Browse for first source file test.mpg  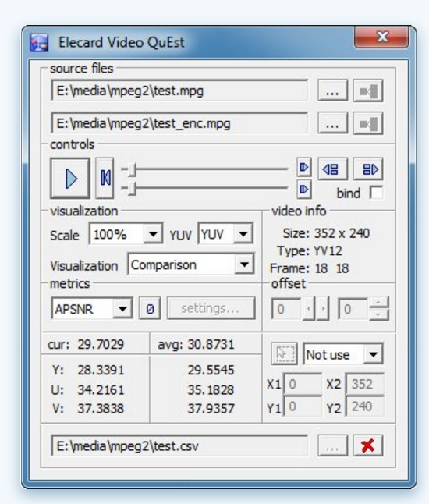click(x=332, y=91)
